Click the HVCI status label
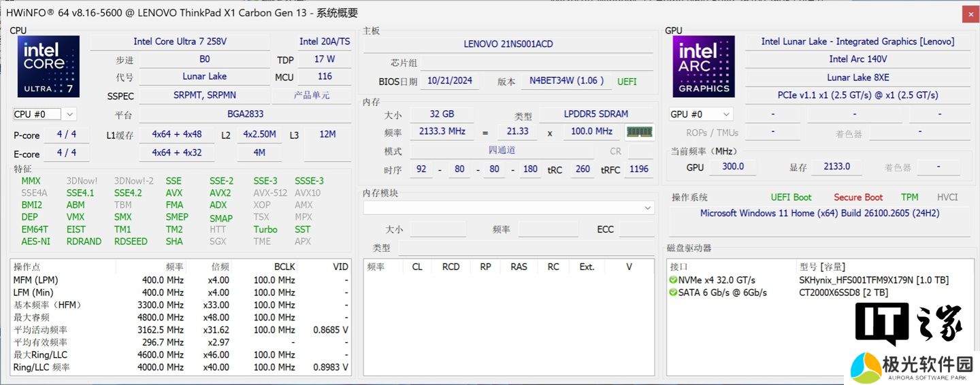980x385 pixels. [x=947, y=197]
